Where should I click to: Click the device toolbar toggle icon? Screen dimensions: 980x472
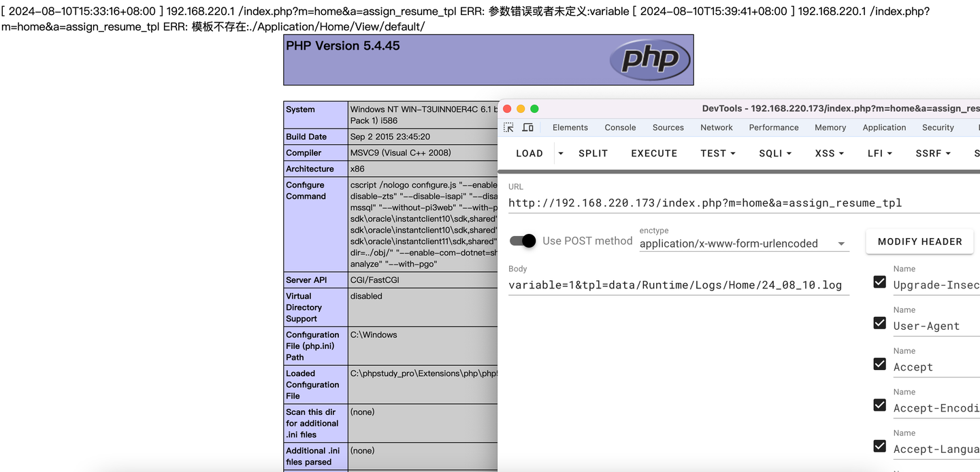coord(527,127)
